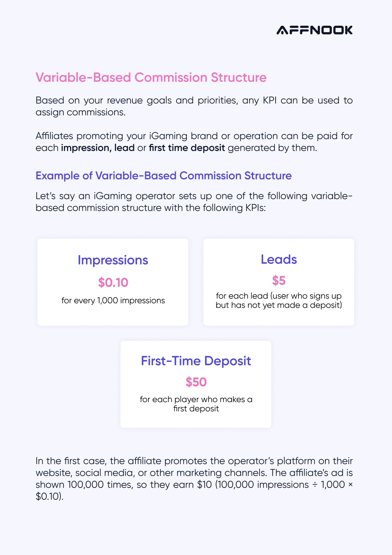Click the $50 amount in deposit card
The width and height of the screenshot is (392, 555).
coord(196,382)
